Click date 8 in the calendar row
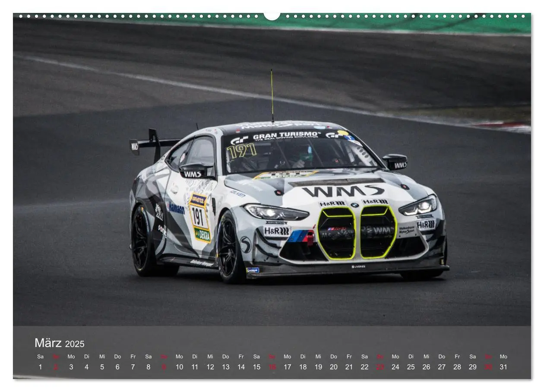 148,367
